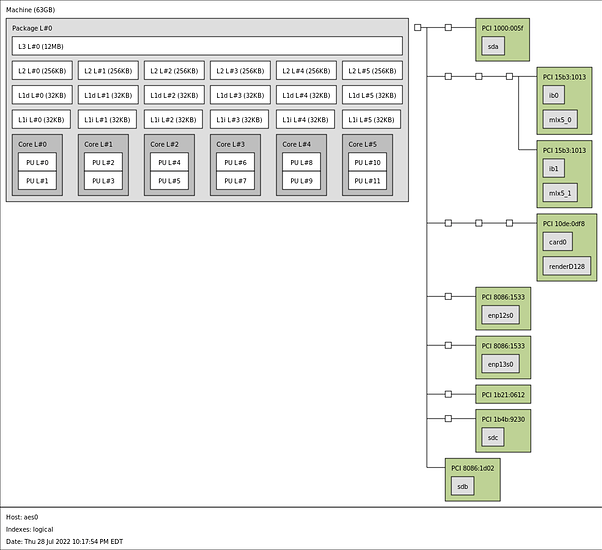Image resolution: width=602 pixels, height=550 pixels.
Task: Click the PU L#0 processing unit
Action: click(37, 162)
